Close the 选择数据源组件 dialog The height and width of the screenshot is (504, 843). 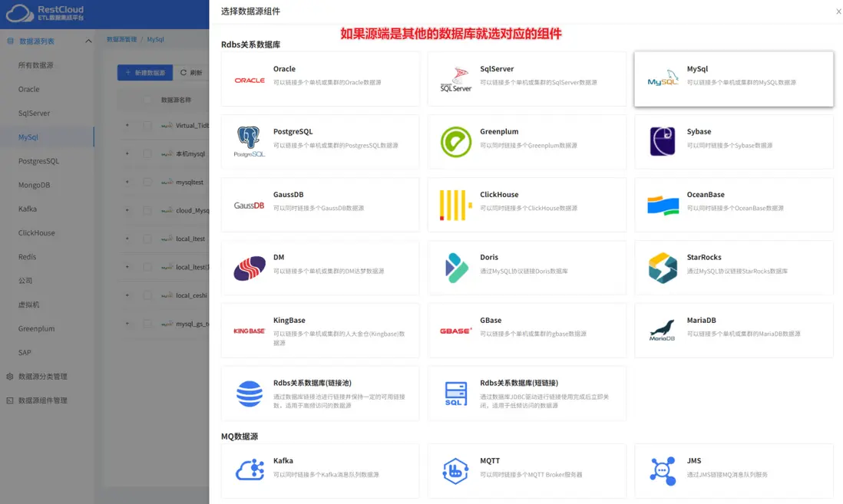[838, 12]
